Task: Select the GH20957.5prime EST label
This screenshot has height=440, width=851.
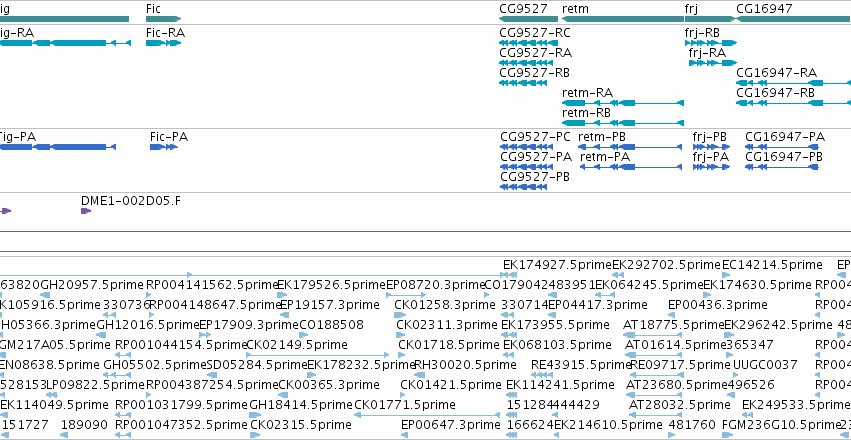Action: point(92,284)
